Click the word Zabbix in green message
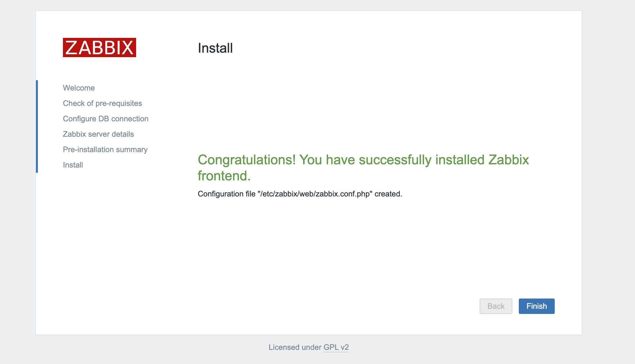This screenshot has width=635, height=364. click(509, 160)
